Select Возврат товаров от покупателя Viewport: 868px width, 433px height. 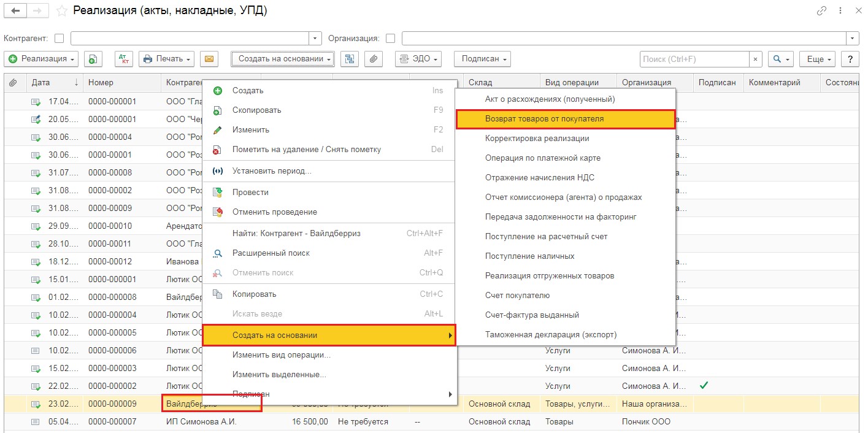(566, 119)
